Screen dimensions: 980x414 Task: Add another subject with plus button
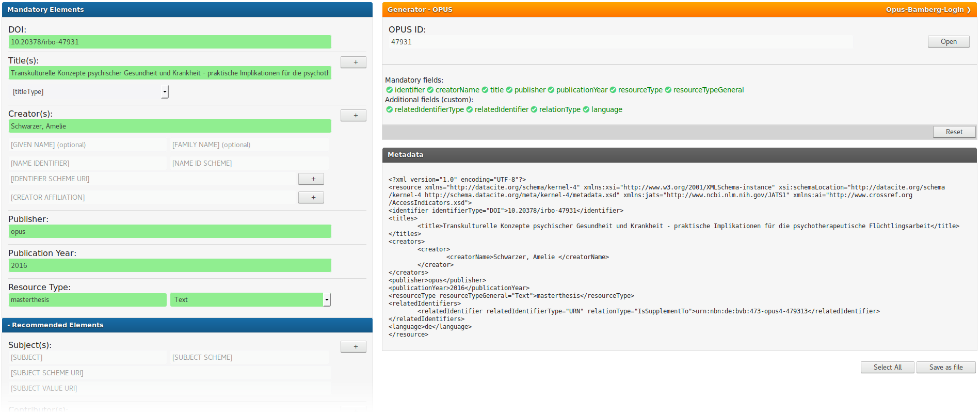coord(354,347)
